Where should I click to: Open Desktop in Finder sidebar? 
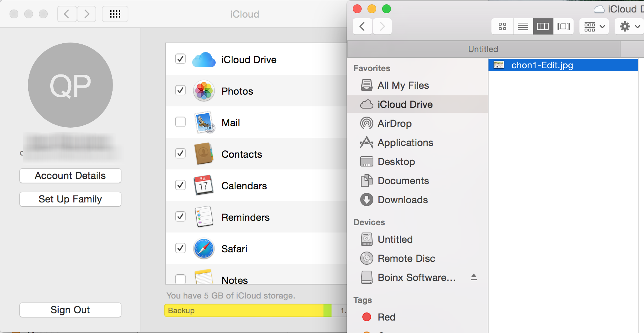pyautogui.click(x=417, y=162)
